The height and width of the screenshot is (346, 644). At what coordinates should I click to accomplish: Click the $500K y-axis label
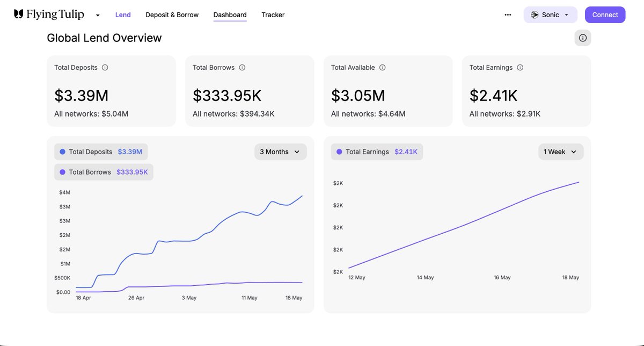point(62,278)
